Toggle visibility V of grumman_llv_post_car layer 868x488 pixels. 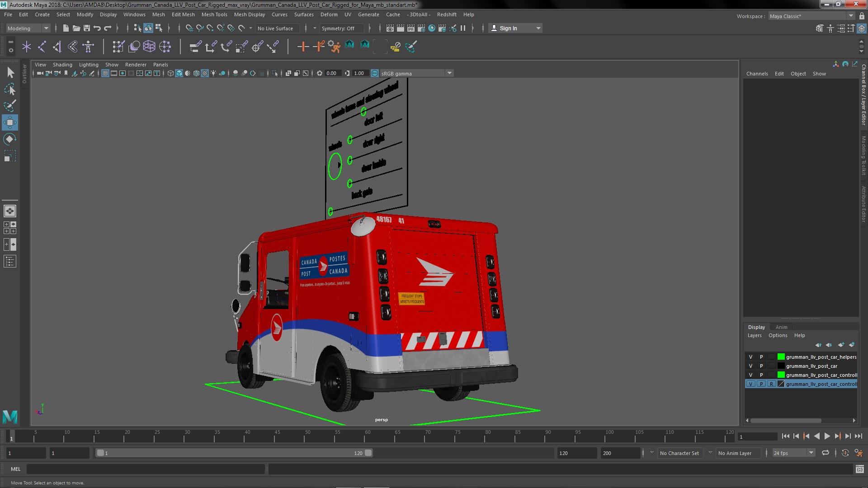tap(750, 366)
